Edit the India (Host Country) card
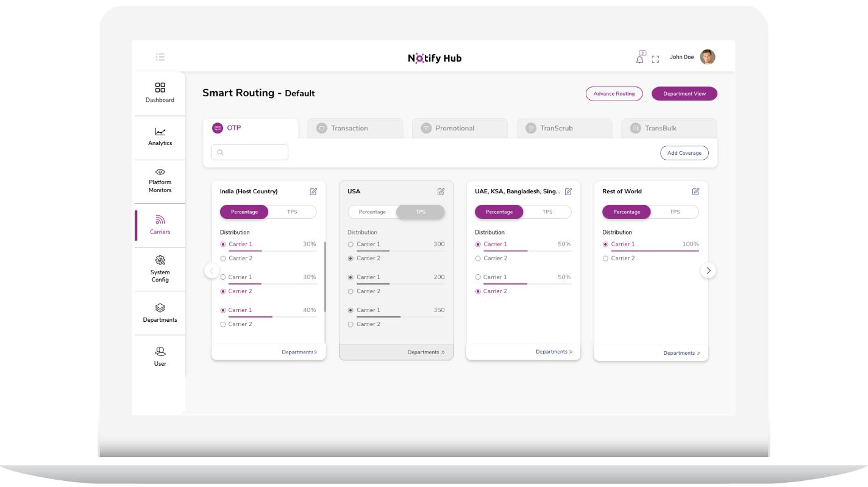The height and width of the screenshot is (487, 868). [313, 191]
